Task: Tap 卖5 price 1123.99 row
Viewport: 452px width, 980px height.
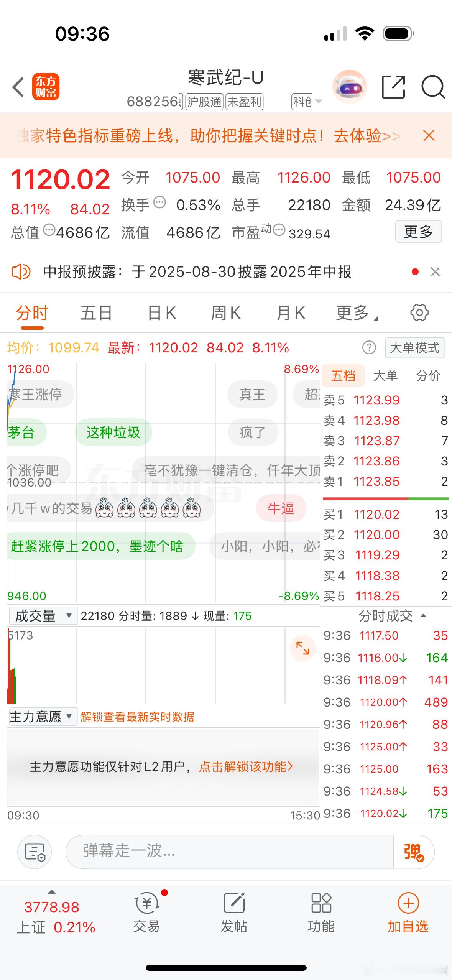Action: (386, 400)
